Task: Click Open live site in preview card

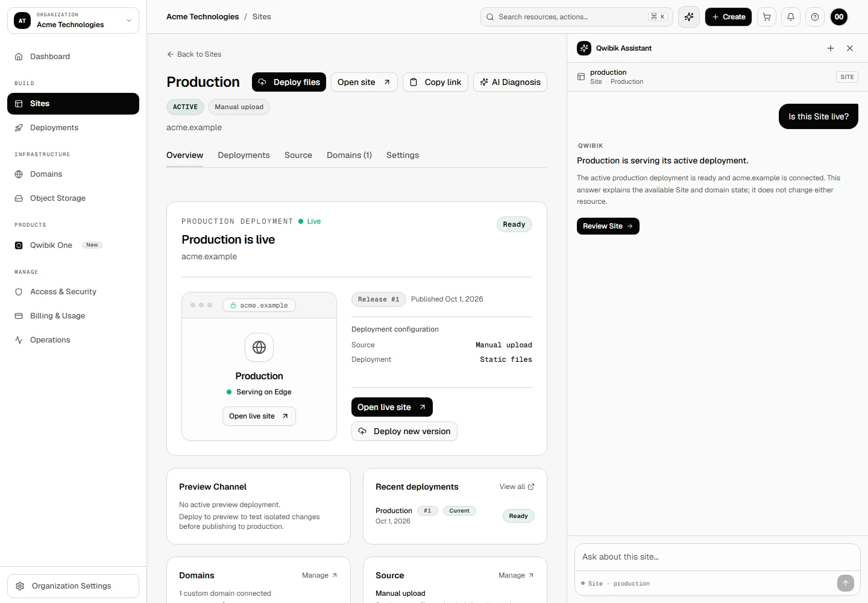Action: click(x=259, y=416)
